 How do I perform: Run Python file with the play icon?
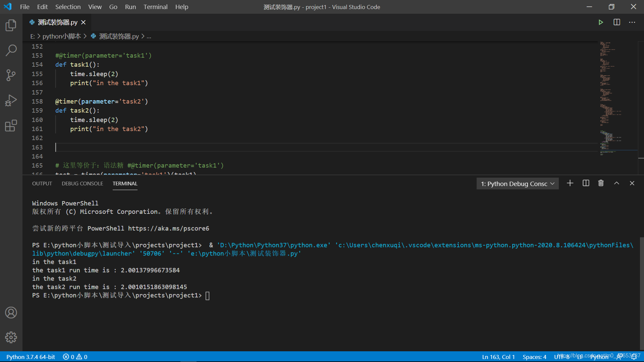pyautogui.click(x=601, y=22)
